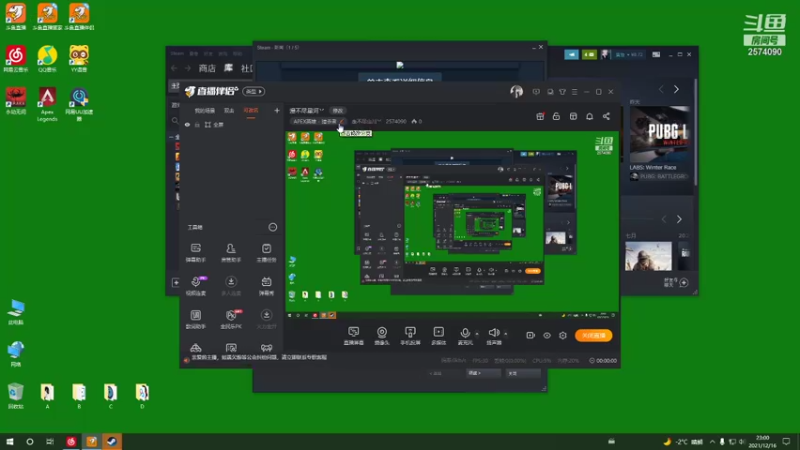Open the PK tool with red badge
The image size is (800, 450).
(x=231, y=319)
